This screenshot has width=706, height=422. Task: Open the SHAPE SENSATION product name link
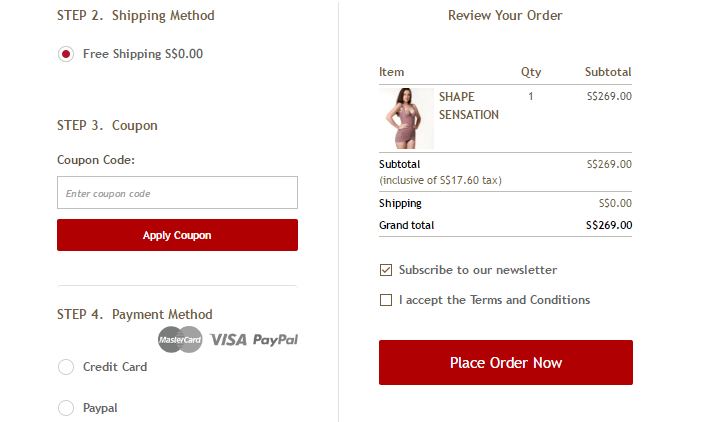coord(468,106)
